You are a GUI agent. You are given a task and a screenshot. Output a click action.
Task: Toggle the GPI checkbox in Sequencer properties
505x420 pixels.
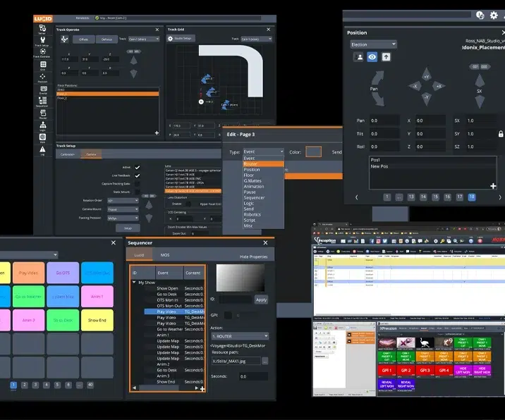click(228, 316)
